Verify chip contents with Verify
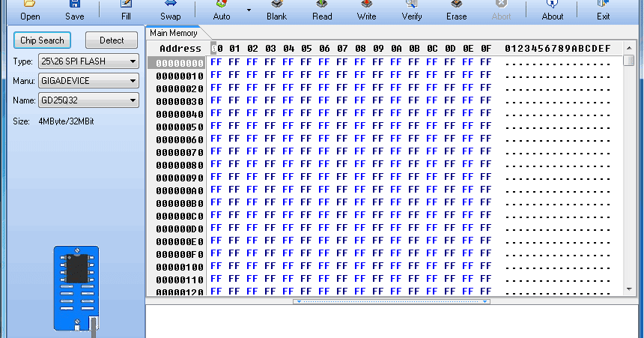644x338 pixels. [412, 10]
